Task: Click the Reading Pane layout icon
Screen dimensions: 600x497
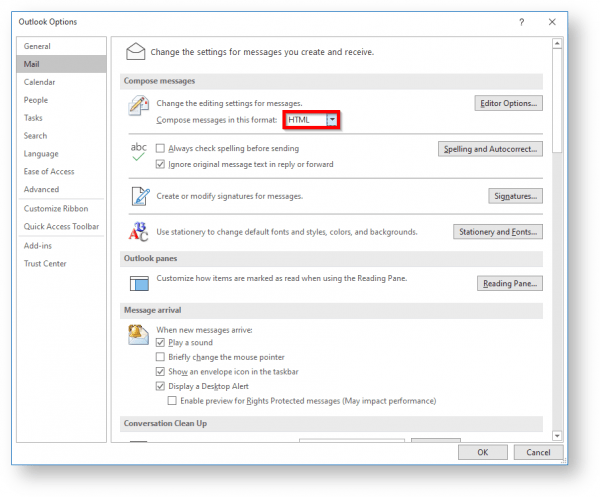Action: [x=139, y=283]
